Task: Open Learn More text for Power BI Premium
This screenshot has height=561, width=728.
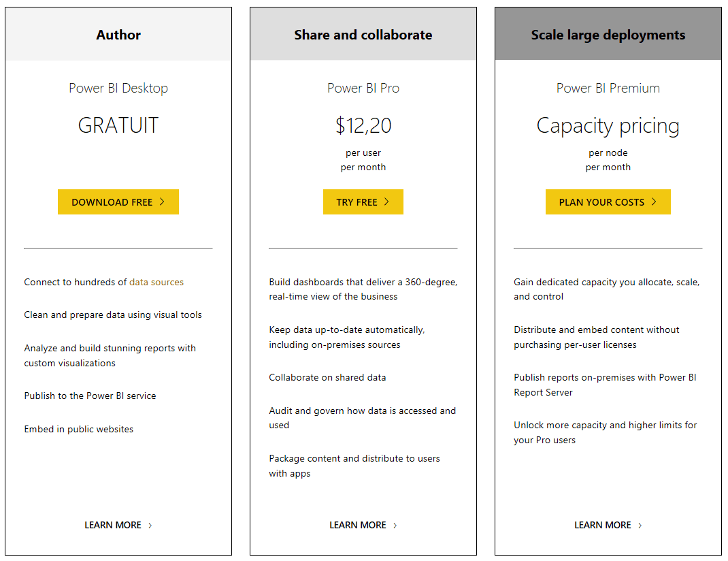Action: point(603,525)
